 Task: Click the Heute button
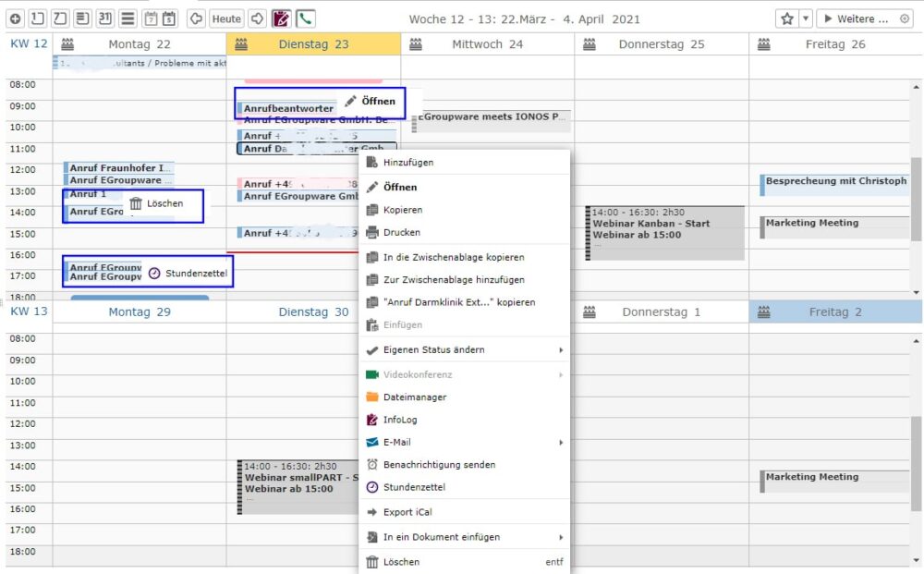tap(226, 18)
